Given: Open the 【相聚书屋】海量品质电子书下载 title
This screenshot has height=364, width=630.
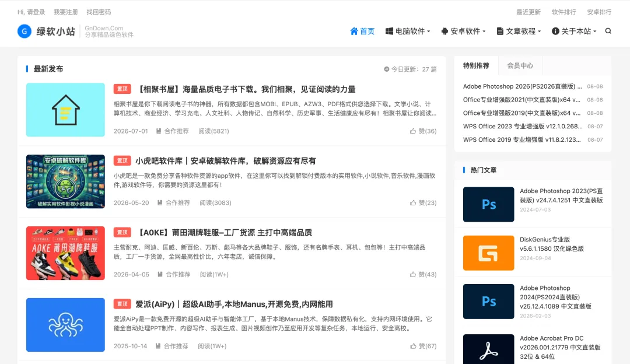Looking at the screenshot, I should coord(246,89).
